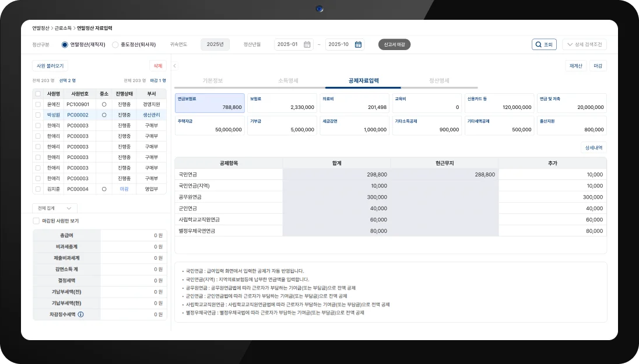The image size is (639, 364).
Task: Select the 신용카드 등 summary card
Action: [499, 103]
